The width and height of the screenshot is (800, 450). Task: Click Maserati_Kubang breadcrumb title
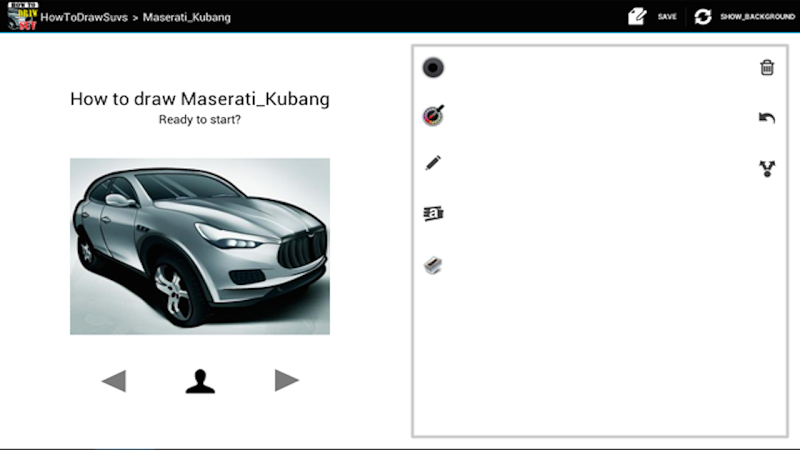coord(187,17)
